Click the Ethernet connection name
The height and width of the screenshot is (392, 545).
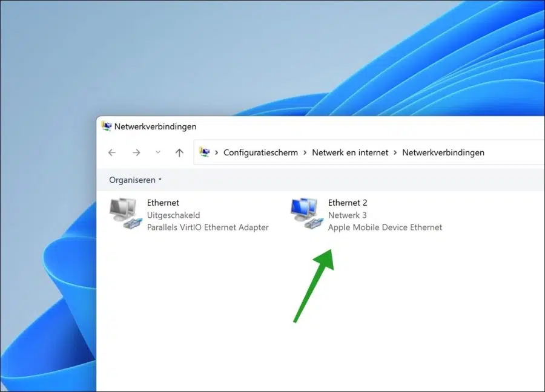pos(163,203)
